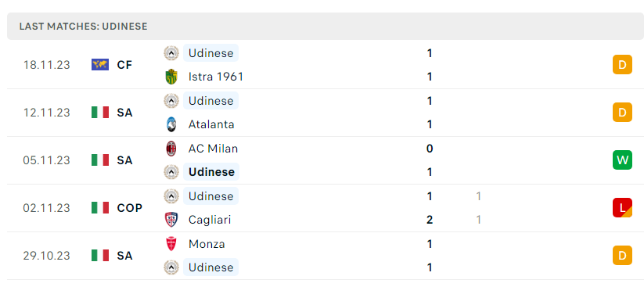Open the Monza team link

coord(207,244)
